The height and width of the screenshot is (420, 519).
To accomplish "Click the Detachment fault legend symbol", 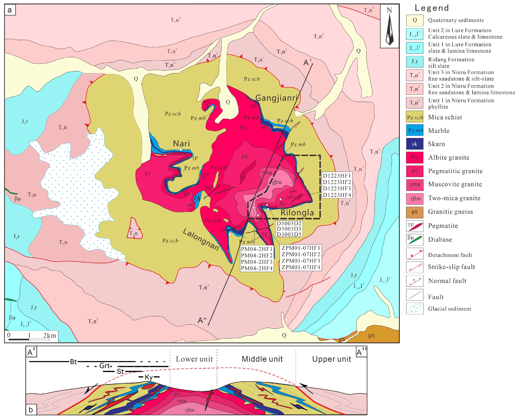I will click(415, 254).
